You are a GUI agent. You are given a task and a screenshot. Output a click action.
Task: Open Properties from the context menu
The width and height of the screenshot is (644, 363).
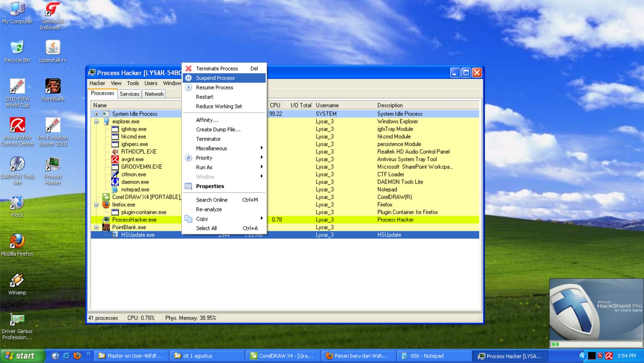[224, 186]
